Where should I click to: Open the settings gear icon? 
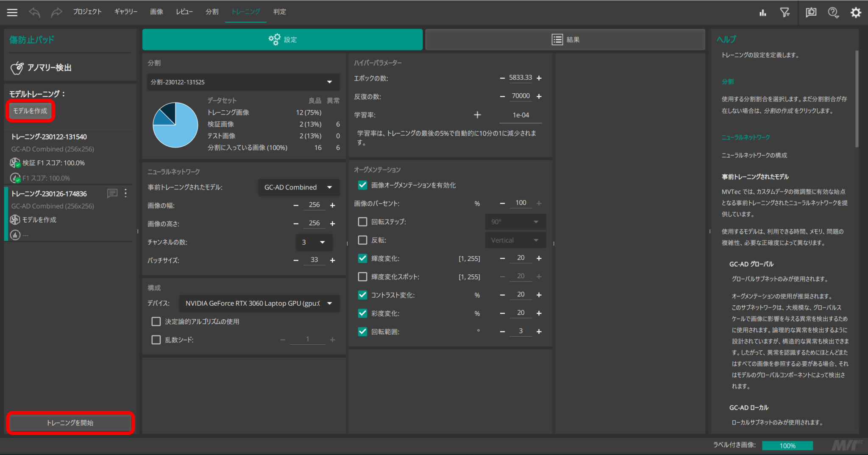point(856,12)
